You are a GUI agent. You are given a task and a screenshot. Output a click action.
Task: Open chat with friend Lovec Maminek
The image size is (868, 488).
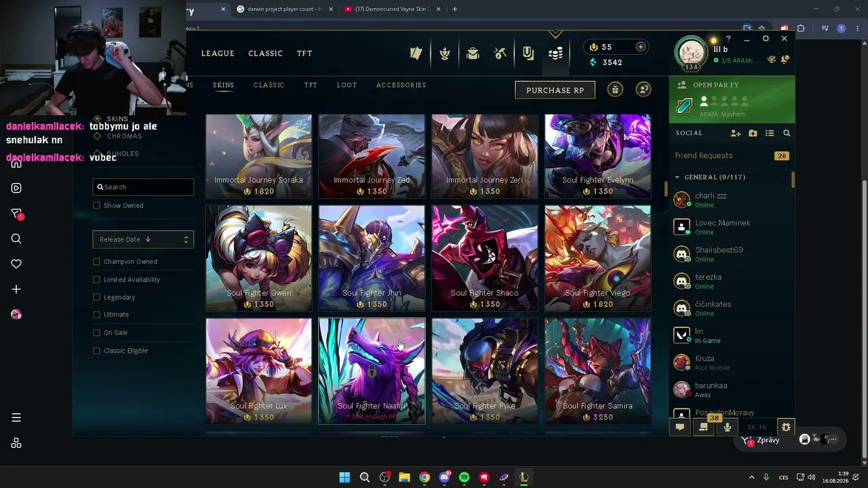pos(732,227)
